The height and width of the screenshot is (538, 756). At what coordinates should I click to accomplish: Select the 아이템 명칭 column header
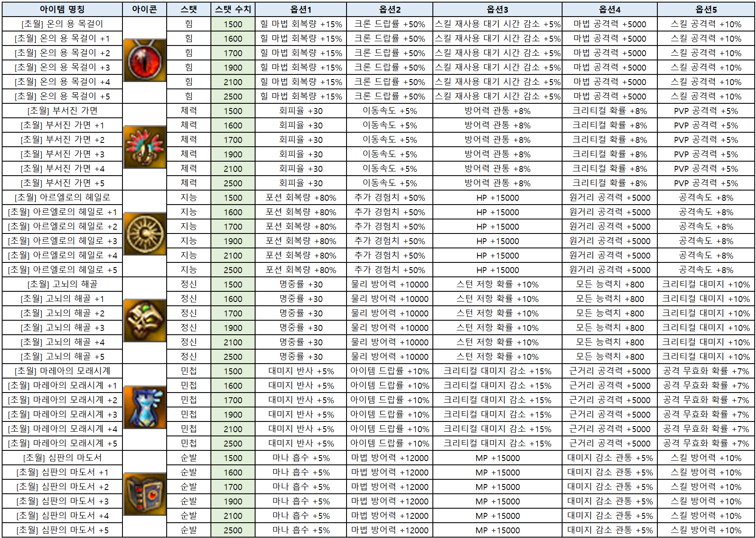[x=62, y=9]
